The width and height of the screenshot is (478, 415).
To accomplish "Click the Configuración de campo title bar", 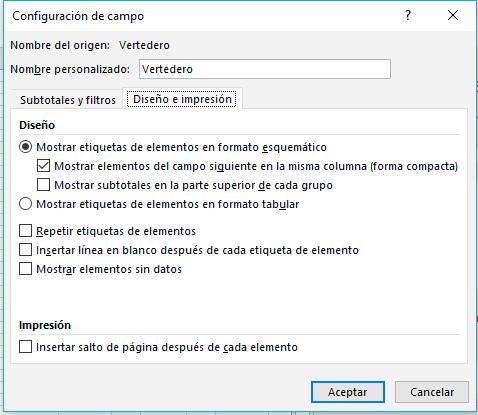I will pos(200,16).
